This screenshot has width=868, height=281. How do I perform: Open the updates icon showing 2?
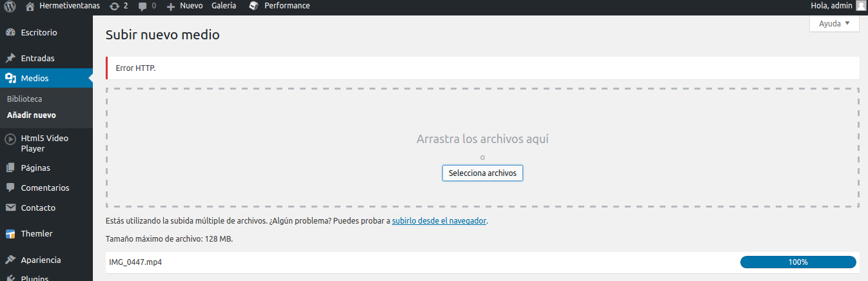point(114,6)
